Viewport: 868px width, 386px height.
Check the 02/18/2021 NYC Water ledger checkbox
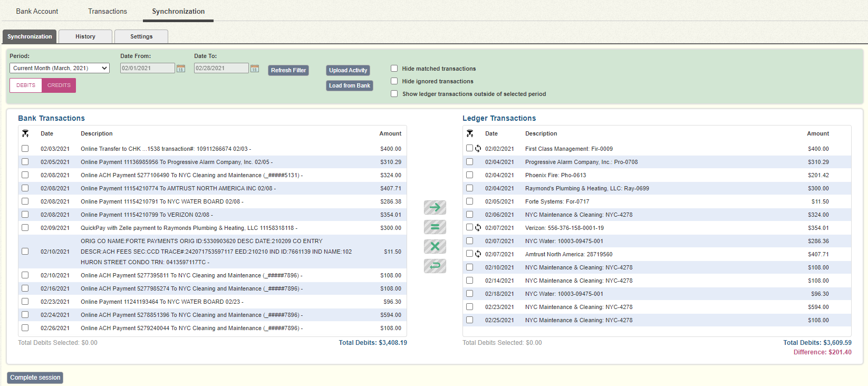coord(470,294)
